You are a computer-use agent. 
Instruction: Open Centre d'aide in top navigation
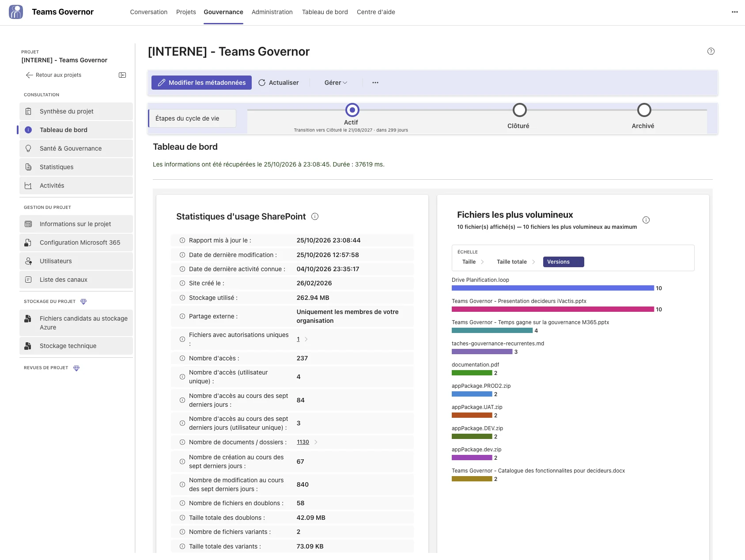(376, 12)
